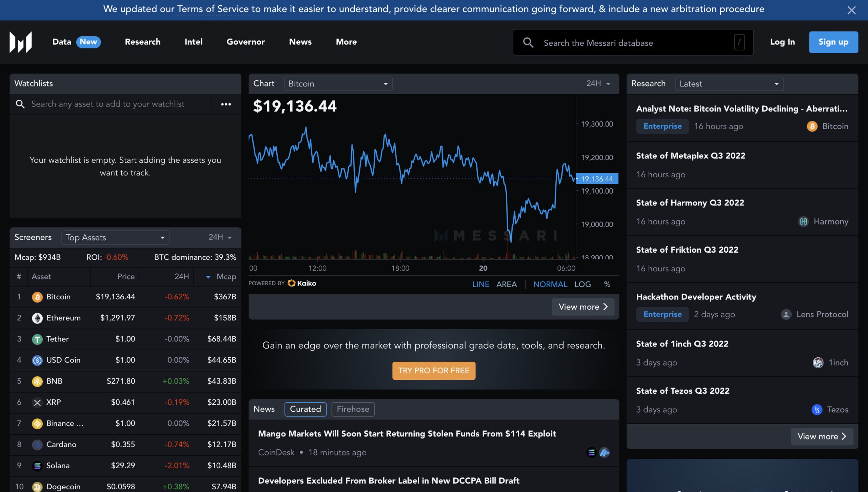Open the Screeners Top Assets dropdown
868x492 pixels.
pos(115,237)
